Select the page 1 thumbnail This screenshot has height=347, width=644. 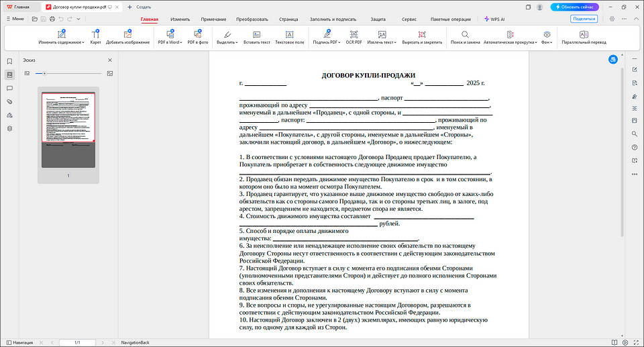(68, 130)
